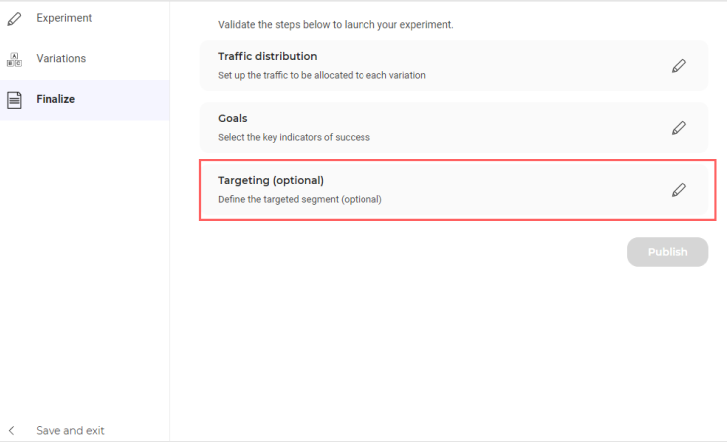The width and height of the screenshot is (727, 442).
Task: Edit Traffic distribution via its pencil icon
Action: (679, 66)
